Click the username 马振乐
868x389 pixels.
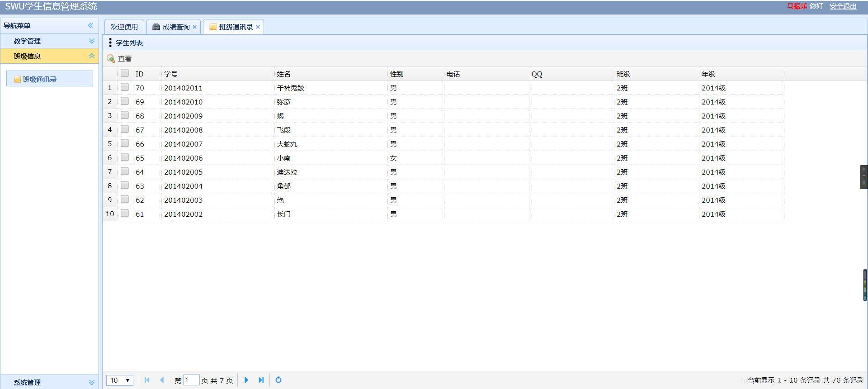click(x=797, y=6)
